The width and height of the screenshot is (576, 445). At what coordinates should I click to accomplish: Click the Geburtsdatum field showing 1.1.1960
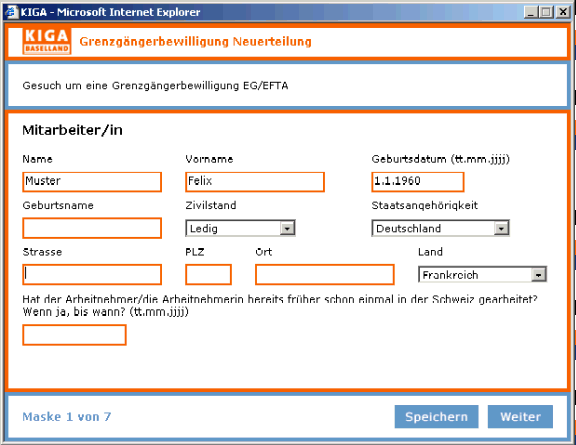coord(418,182)
